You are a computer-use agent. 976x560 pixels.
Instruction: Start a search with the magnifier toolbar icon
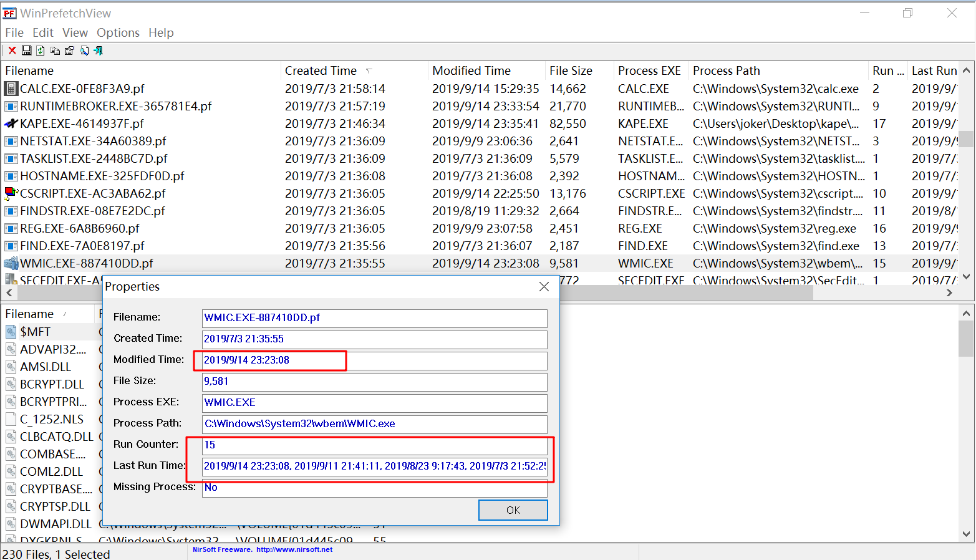coord(84,50)
